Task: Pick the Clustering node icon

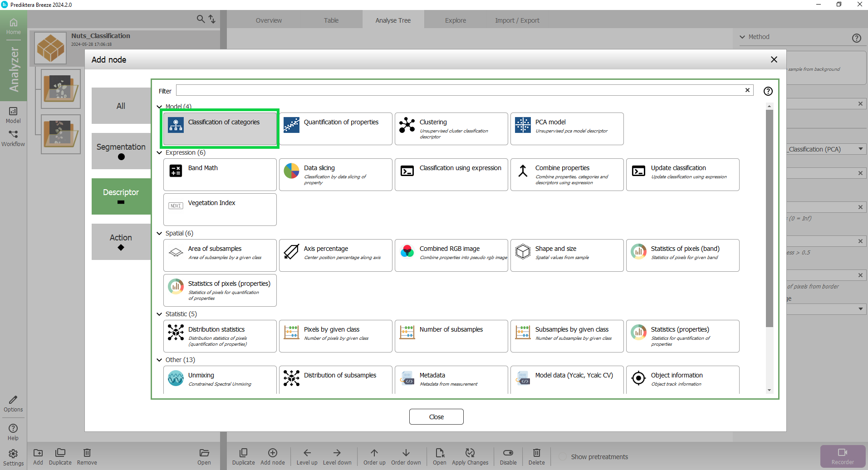Action: (x=407, y=125)
